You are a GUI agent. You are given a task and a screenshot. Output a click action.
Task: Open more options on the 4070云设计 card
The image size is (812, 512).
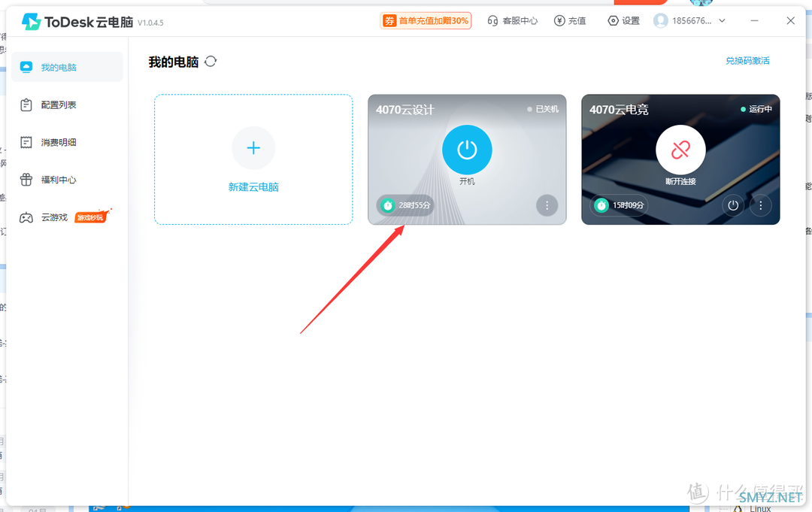pyautogui.click(x=547, y=205)
